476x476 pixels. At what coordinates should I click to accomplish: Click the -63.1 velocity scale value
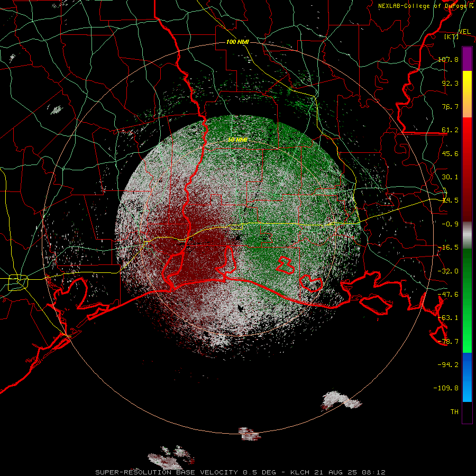tap(448, 318)
